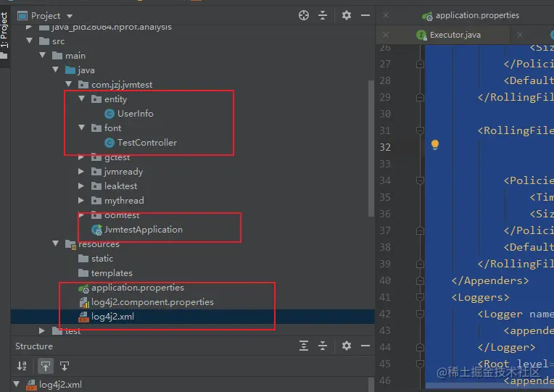Toggle autoscroll from source in Structure

(x=65, y=366)
